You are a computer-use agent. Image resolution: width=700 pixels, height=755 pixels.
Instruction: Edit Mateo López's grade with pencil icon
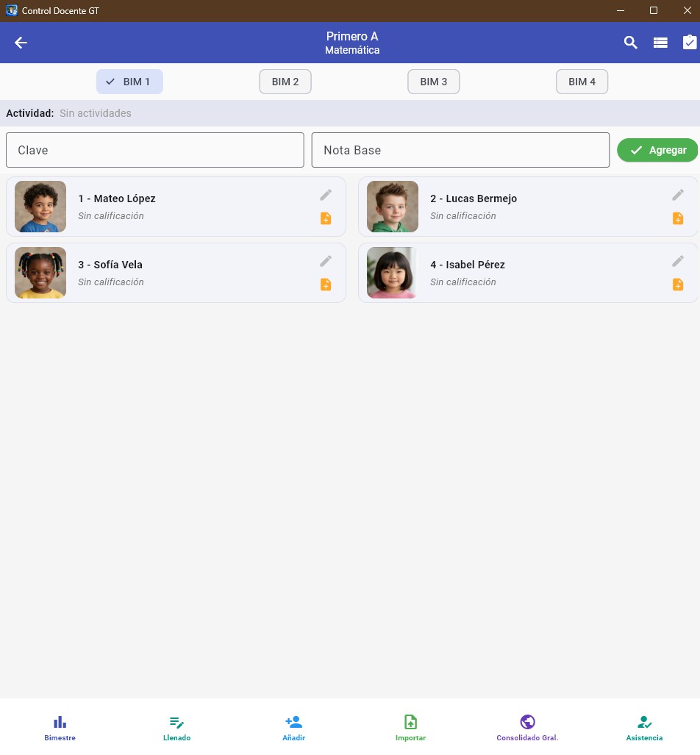[x=326, y=195]
